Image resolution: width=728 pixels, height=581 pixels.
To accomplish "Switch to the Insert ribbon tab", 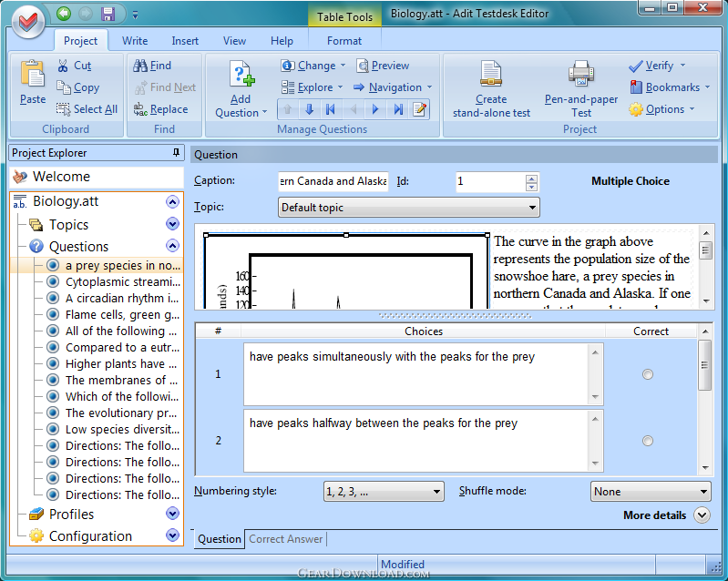I will click(185, 41).
